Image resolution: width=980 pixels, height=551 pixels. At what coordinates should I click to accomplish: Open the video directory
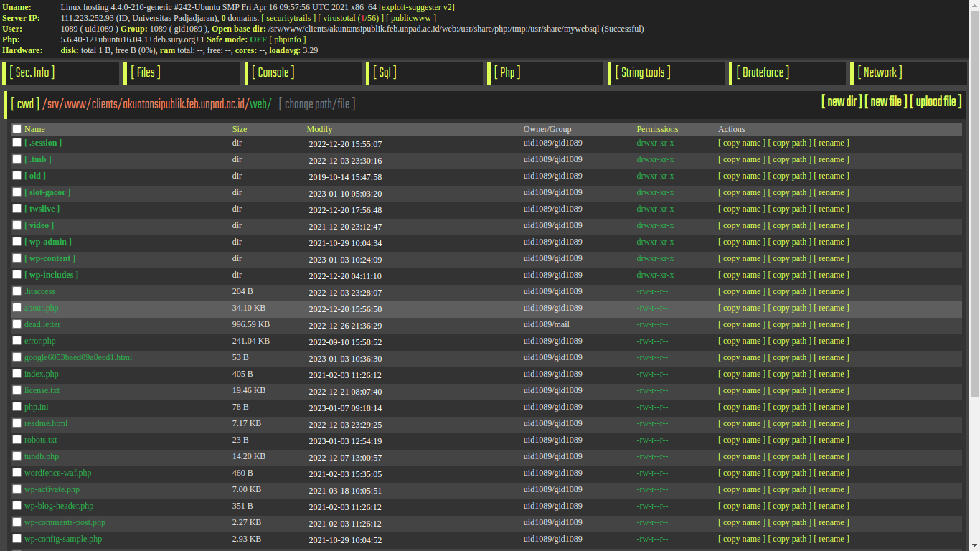point(39,225)
